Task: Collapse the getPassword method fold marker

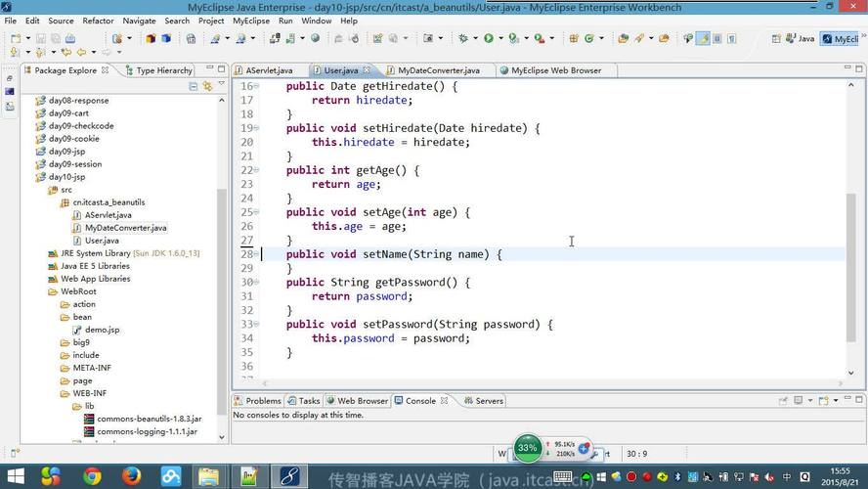Action: click(x=258, y=283)
